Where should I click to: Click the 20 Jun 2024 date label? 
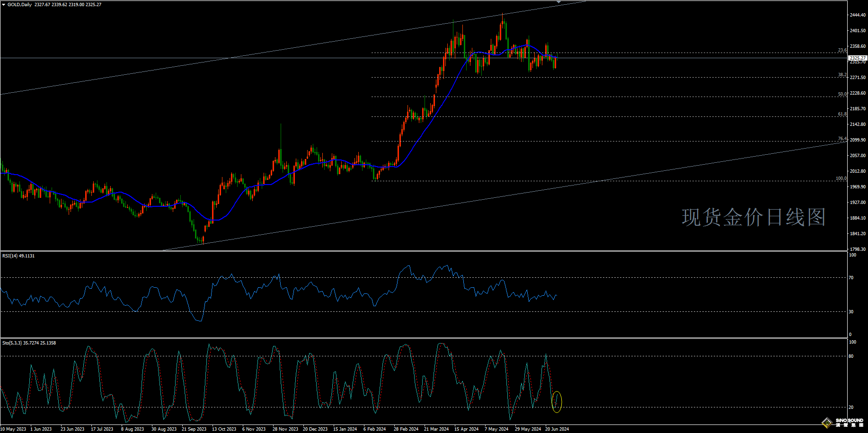click(557, 429)
